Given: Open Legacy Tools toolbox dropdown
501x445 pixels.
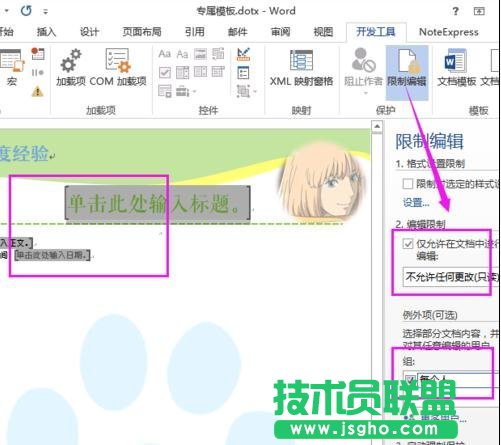Looking at the screenshot, I should click(x=185, y=91).
